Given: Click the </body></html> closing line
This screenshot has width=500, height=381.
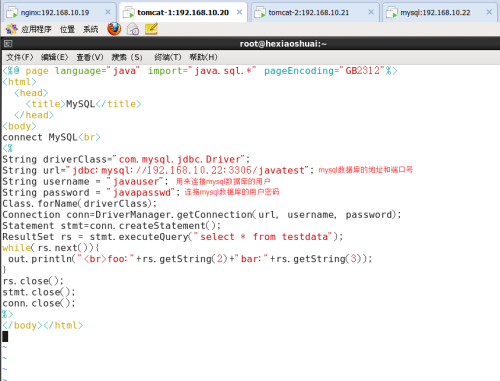Looking at the screenshot, I should (43, 325).
